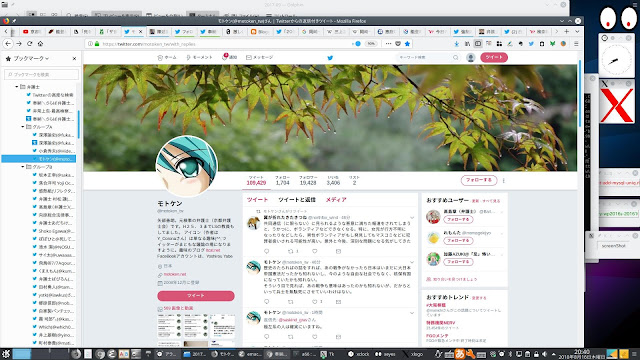Open the account avatar menu in header
The height and width of the screenshot is (360, 640).
point(471,58)
